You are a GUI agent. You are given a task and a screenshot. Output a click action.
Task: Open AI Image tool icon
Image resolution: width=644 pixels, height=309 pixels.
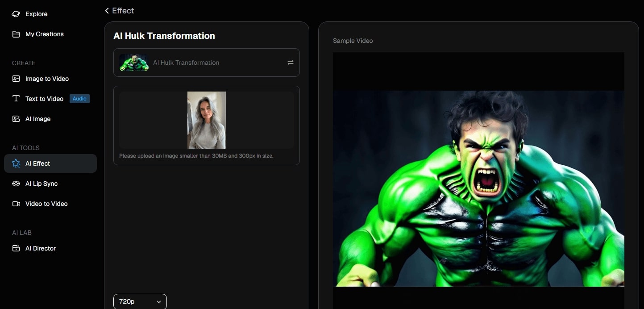[16, 119]
